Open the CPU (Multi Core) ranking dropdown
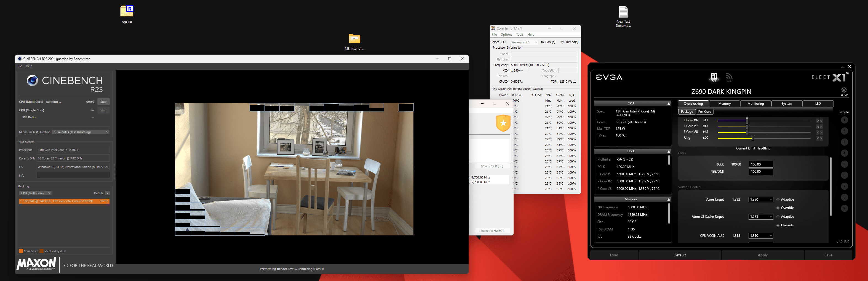The image size is (868, 281). coord(35,193)
